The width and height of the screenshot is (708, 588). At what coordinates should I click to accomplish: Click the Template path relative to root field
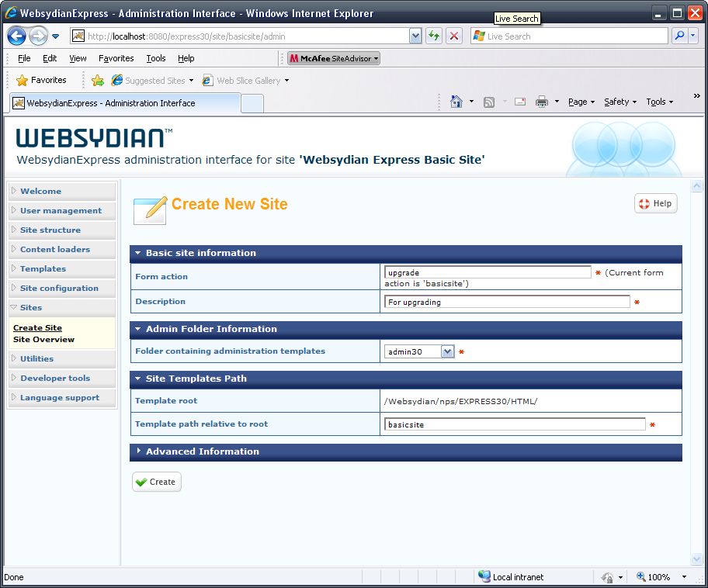(515, 424)
